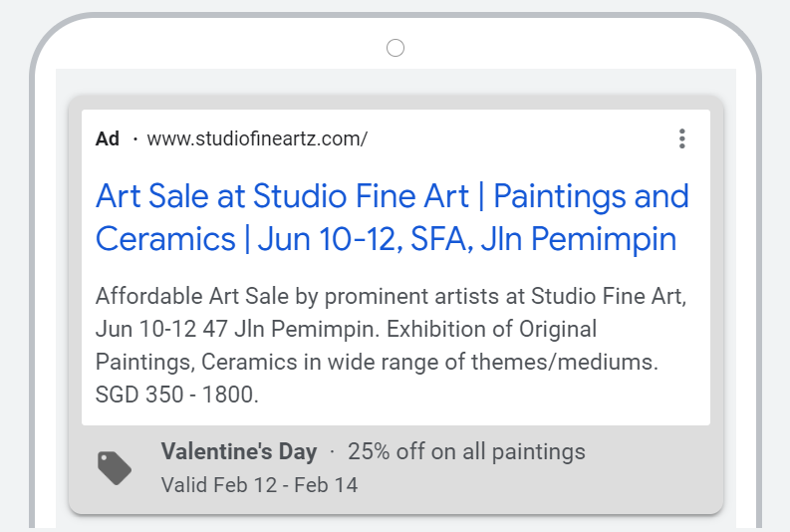Click the "Valid Feb 12 - Feb 14" validity text
This screenshot has width=790, height=532.
pos(259,485)
